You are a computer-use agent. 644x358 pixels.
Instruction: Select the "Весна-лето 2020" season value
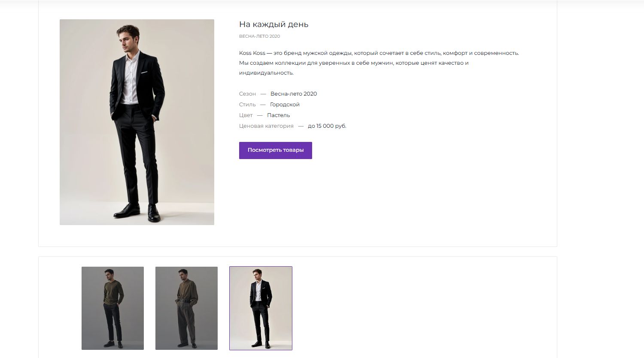tap(294, 94)
